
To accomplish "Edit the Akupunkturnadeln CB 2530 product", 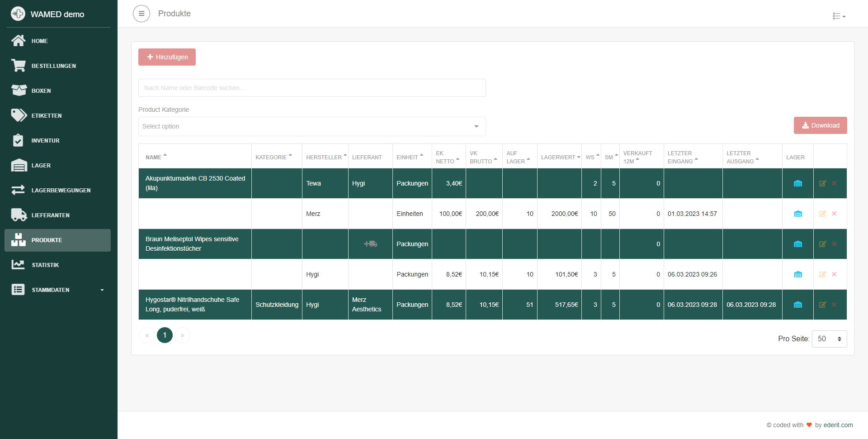I will [x=822, y=183].
